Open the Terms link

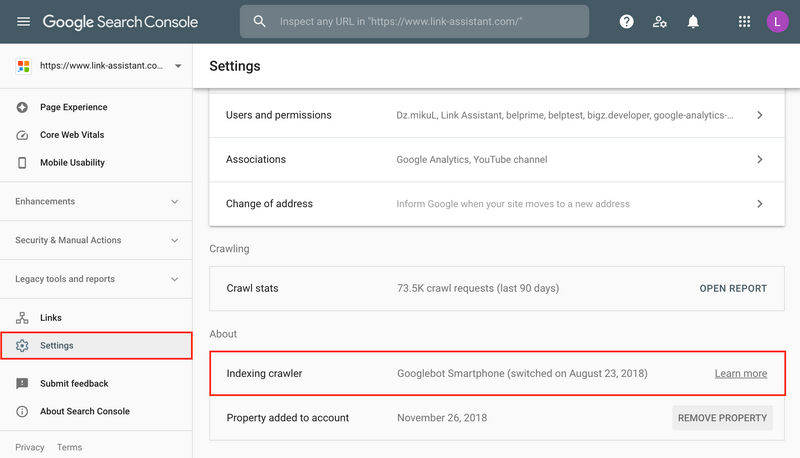(x=69, y=447)
